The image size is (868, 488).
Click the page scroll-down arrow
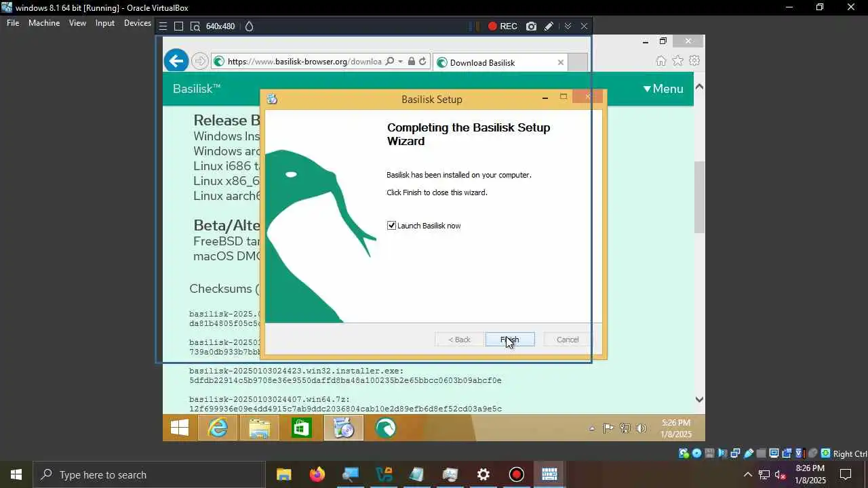pos(699,400)
